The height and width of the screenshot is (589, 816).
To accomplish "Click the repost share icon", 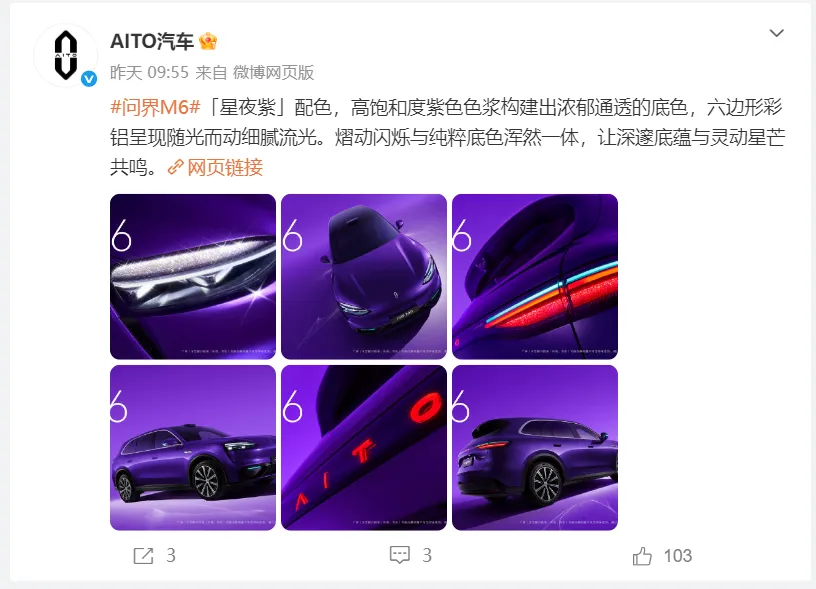I will [x=144, y=556].
